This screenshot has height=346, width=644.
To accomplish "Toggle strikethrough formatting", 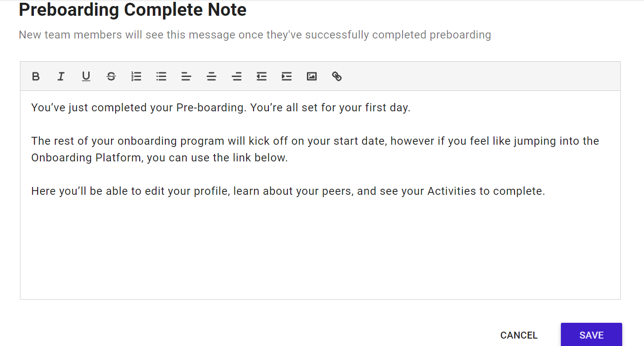I will tap(111, 77).
